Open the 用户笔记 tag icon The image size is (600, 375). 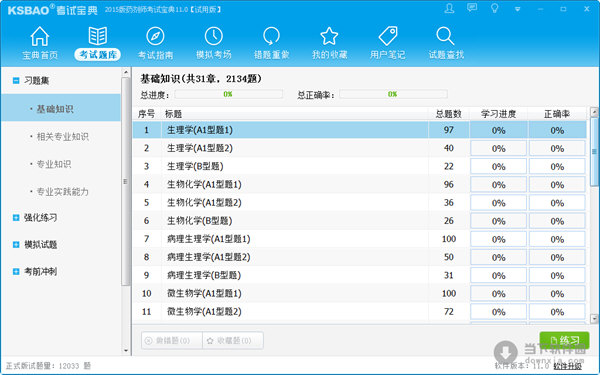coord(388,37)
